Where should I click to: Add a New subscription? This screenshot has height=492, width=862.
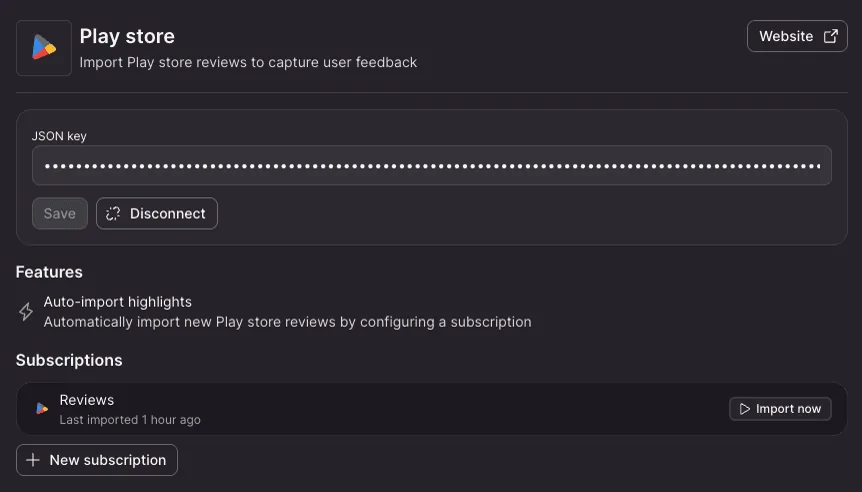[97, 460]
